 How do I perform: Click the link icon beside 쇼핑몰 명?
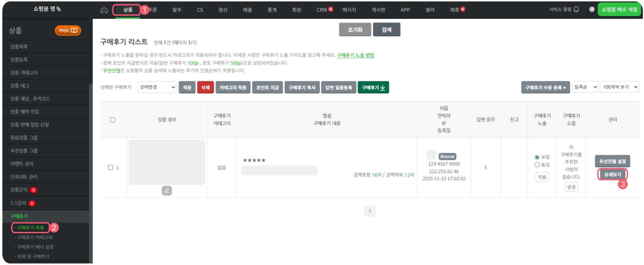(x=59, y=9)
